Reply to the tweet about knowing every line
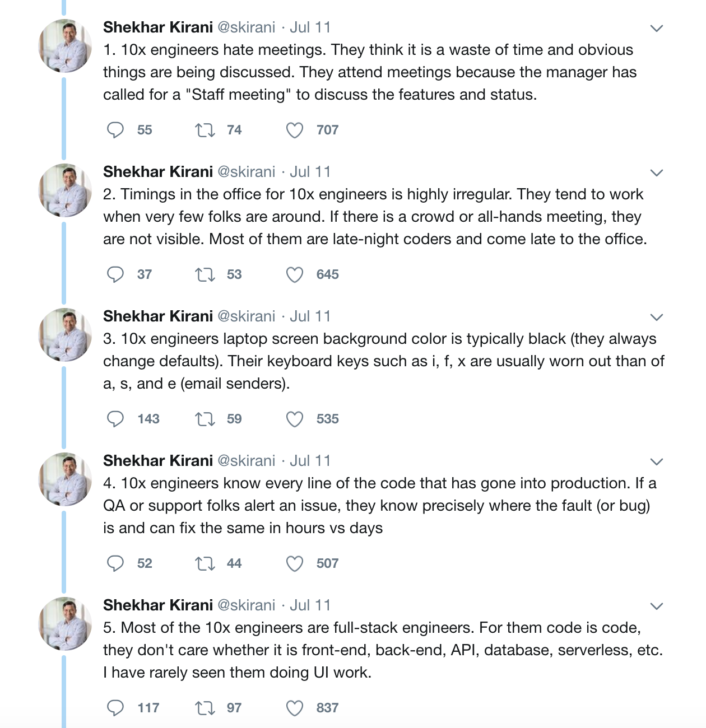Image resolution: width=706 pixels, height=728 pixels. coord(115,563)
